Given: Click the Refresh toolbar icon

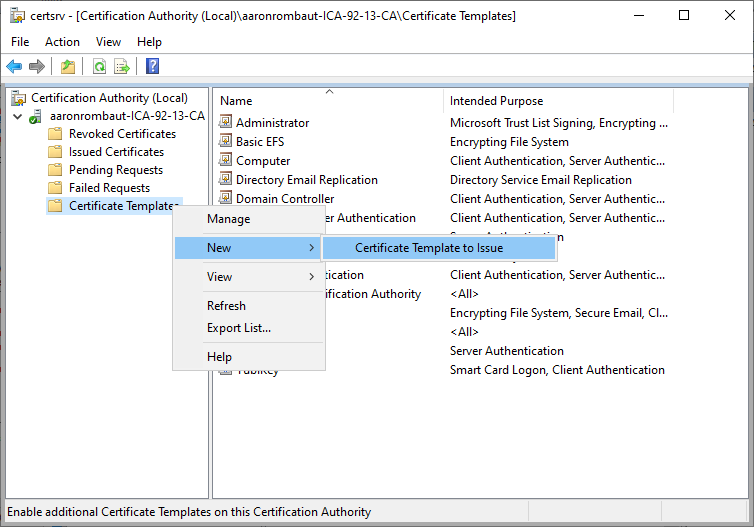Looking at the screenshot, I should [99, 66].
